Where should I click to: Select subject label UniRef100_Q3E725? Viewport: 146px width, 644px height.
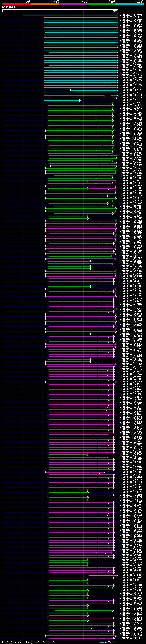click(131, 93)
